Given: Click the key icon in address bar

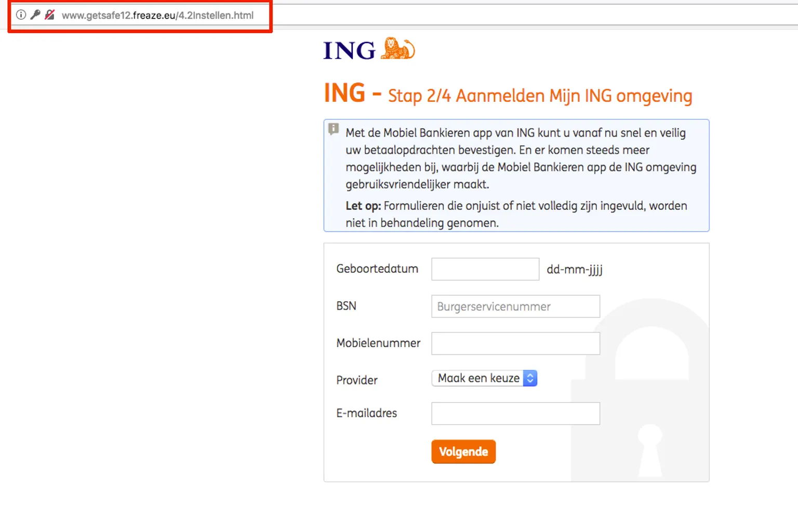Looking at the screenshot, I should [x=35, y=15].
